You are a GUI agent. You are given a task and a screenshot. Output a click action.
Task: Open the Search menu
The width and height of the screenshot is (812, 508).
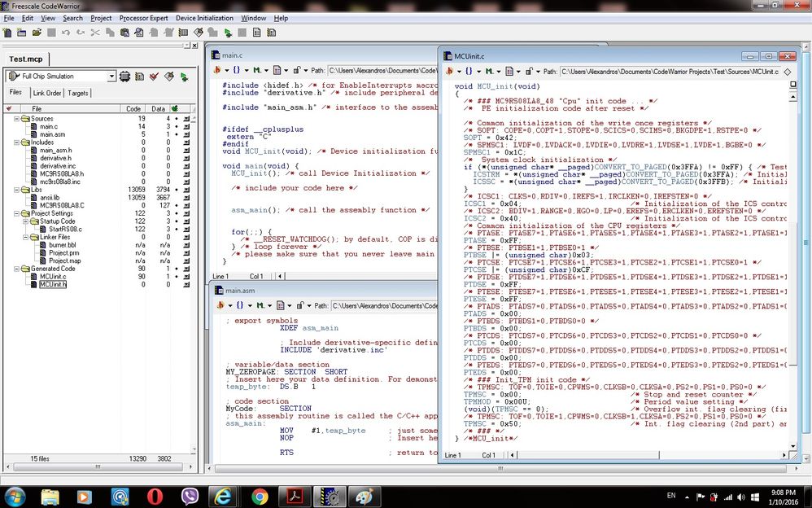(x=72, y=18)
